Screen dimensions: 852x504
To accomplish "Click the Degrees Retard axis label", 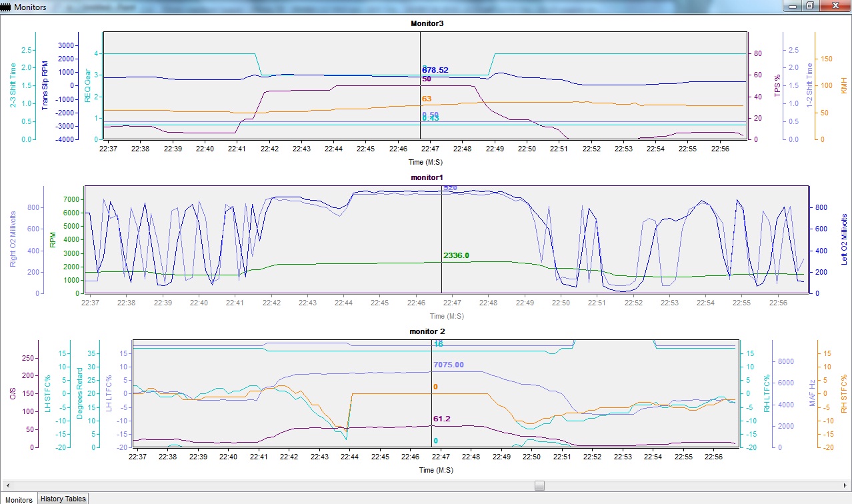I will coord(80,393).
